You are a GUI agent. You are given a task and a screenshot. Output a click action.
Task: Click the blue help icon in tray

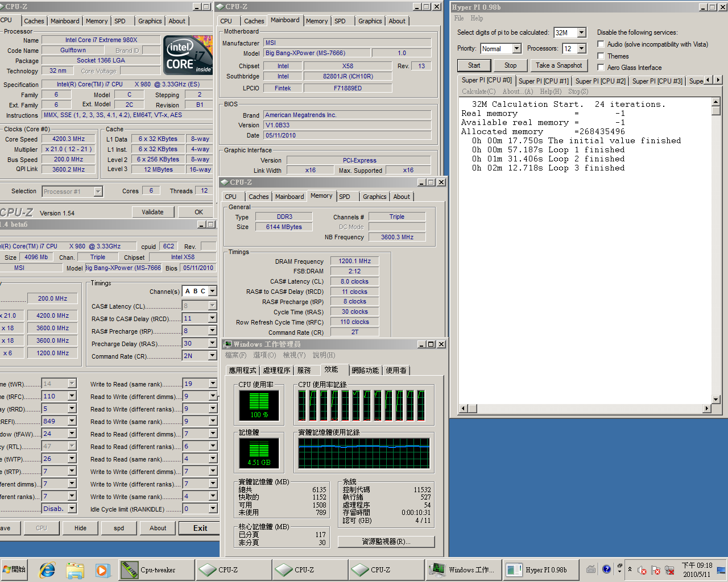(x=606, y=569)
